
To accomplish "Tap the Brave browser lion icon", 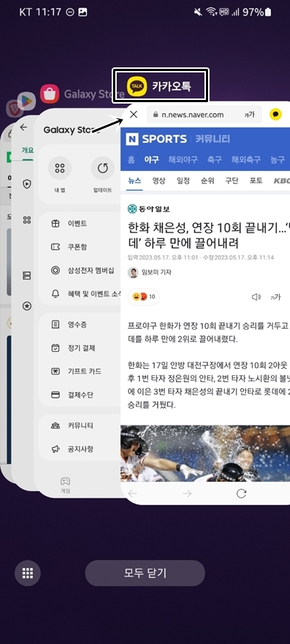I will (x=12, y=109).
